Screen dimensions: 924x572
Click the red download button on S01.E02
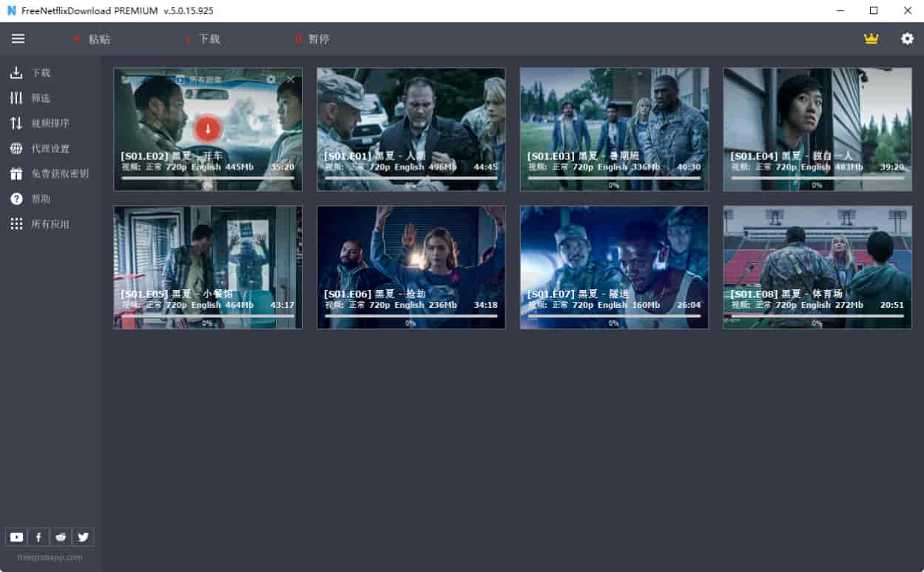tap(208, 129)
